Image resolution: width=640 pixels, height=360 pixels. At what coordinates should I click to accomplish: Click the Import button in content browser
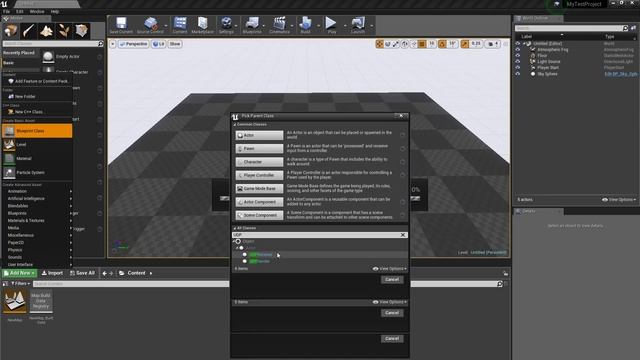52,273
